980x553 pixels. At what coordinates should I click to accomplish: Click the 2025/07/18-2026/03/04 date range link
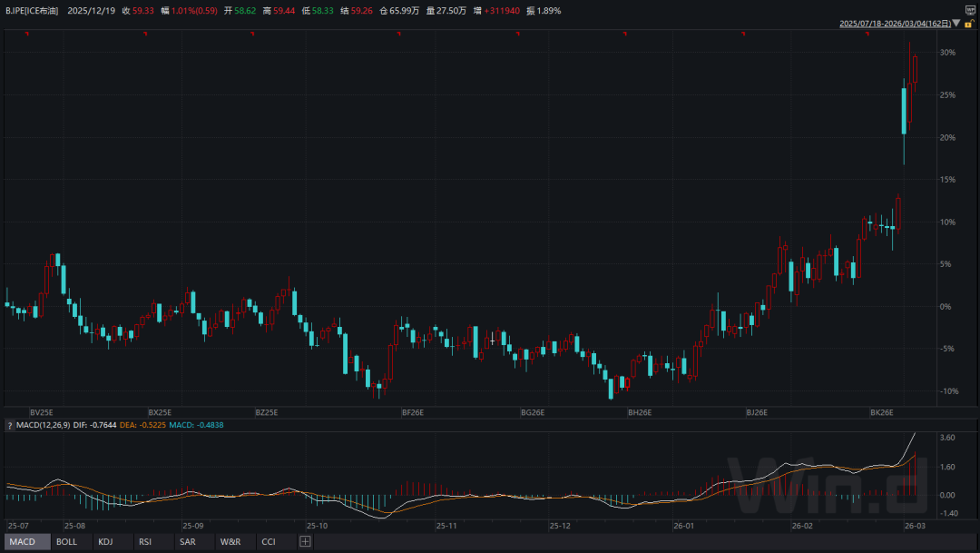pos(894,24)
